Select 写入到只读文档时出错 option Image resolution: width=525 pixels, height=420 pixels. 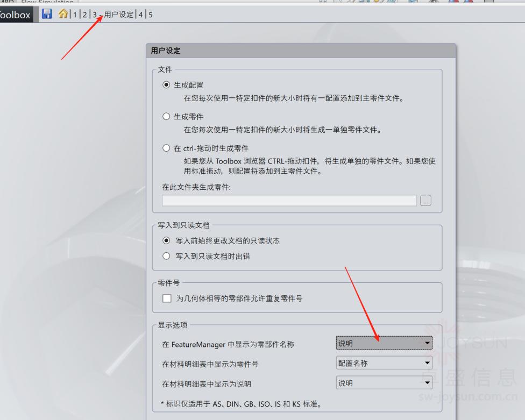166,257
